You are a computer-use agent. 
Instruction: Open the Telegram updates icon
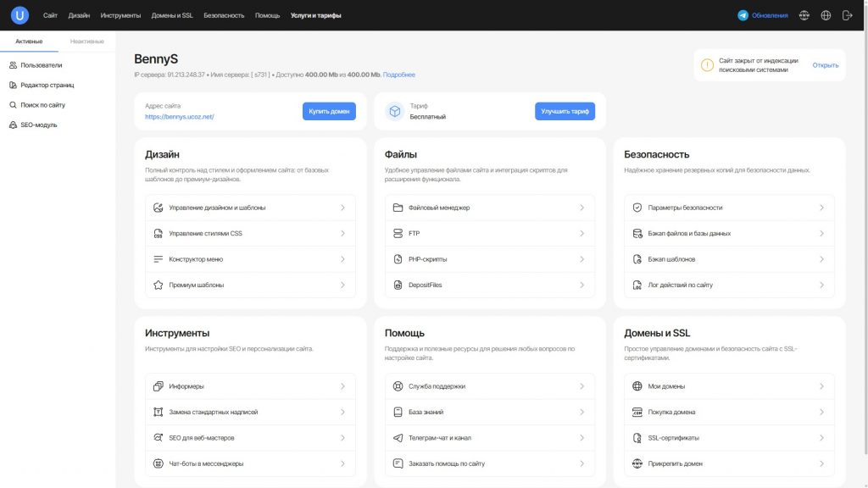click(743, 15)
